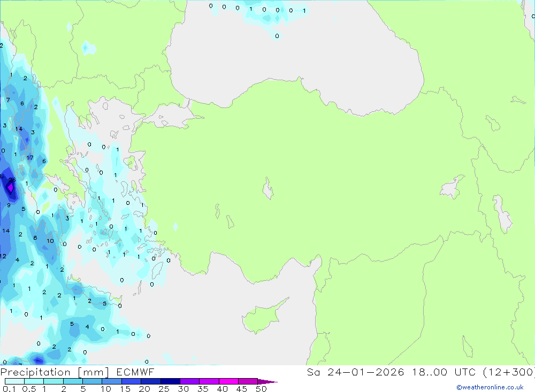Select the 20–25 mm dark blue swatch

tap(151, 381)
